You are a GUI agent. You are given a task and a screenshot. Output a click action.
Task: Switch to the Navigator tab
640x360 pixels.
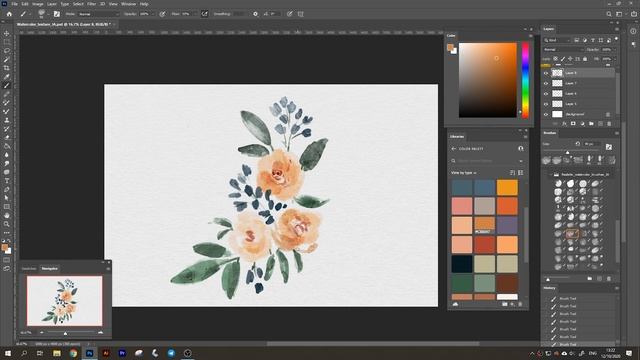(49, 269)
